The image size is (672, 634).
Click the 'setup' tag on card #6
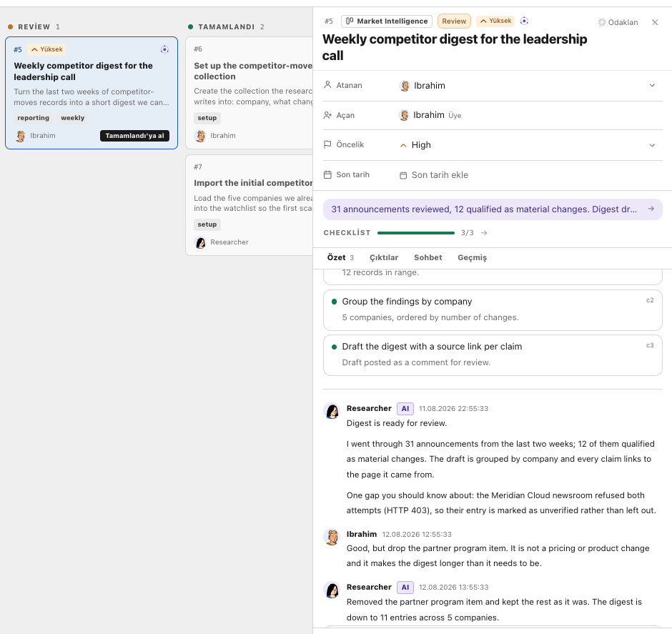point(207,118)
